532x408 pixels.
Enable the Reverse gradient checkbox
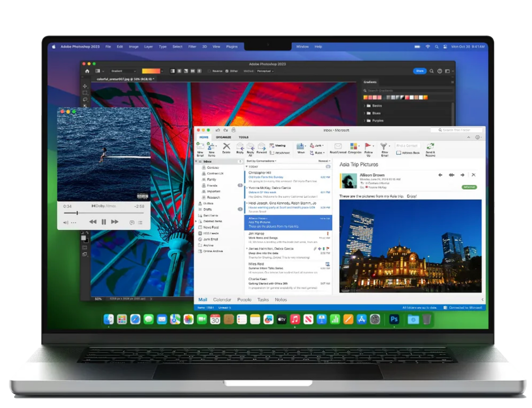209,71
